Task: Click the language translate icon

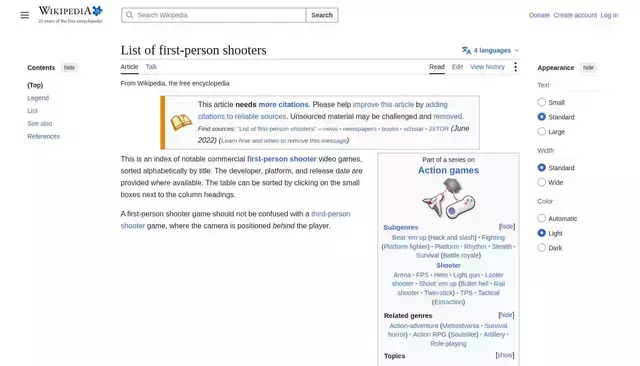Action: pyautogui.click(x=466, y=50)
